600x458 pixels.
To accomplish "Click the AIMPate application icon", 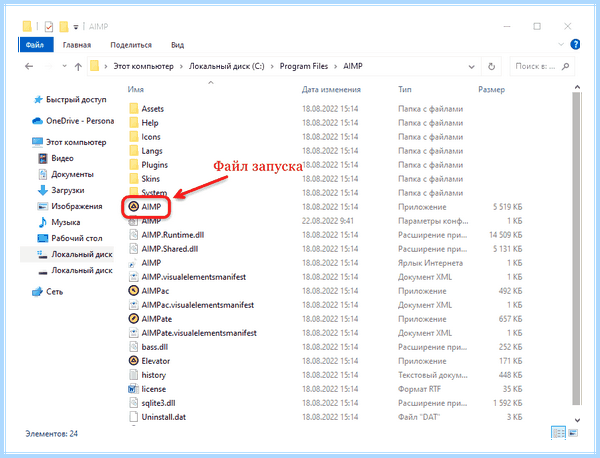I will pyautogui.click(x=133, y=319).
